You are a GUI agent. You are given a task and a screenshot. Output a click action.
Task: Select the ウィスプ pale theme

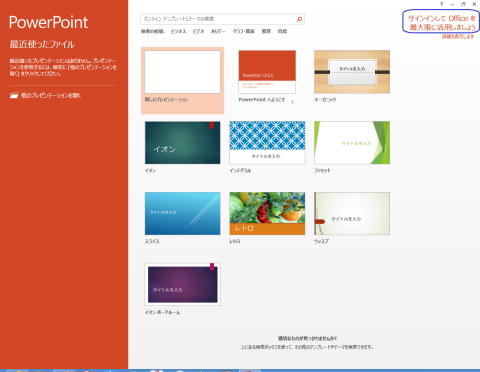pyautogui.click(x=352, y=214)
